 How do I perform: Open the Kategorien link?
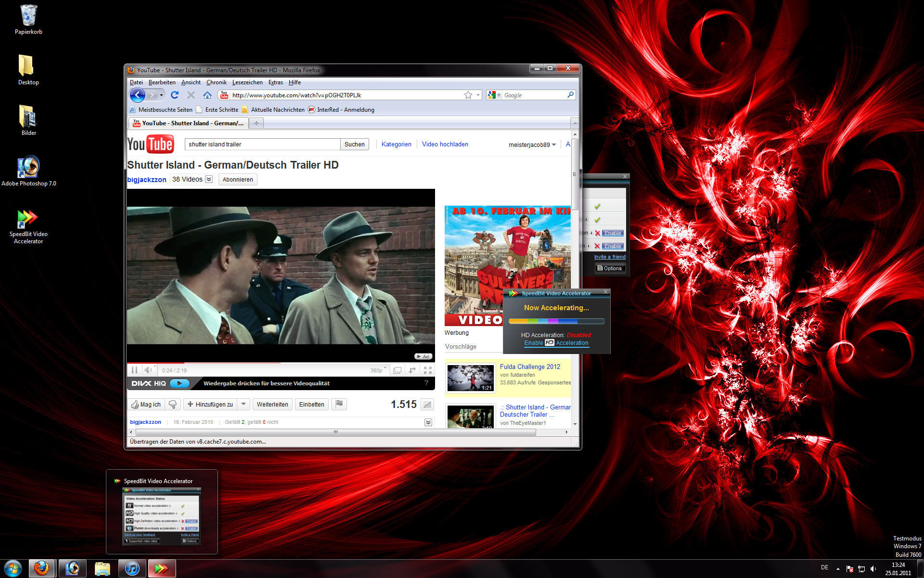pyautogui.click(x=396, y=144)
